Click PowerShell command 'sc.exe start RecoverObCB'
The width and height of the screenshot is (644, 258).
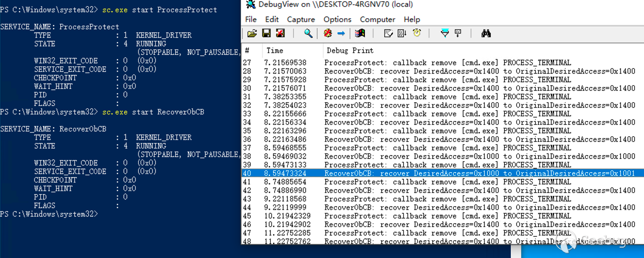point(153,112)
